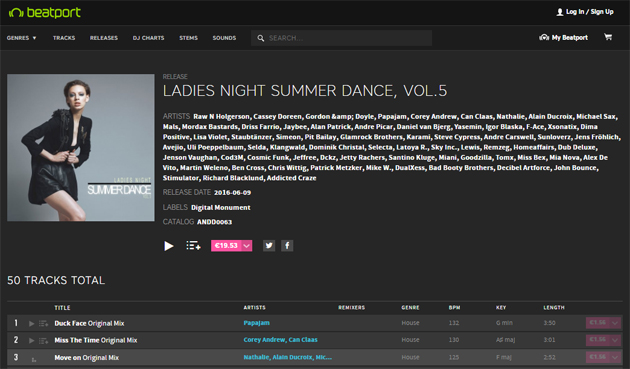The image size is (630, 369).
Task: Play the full release
Action: coord(169,246)
